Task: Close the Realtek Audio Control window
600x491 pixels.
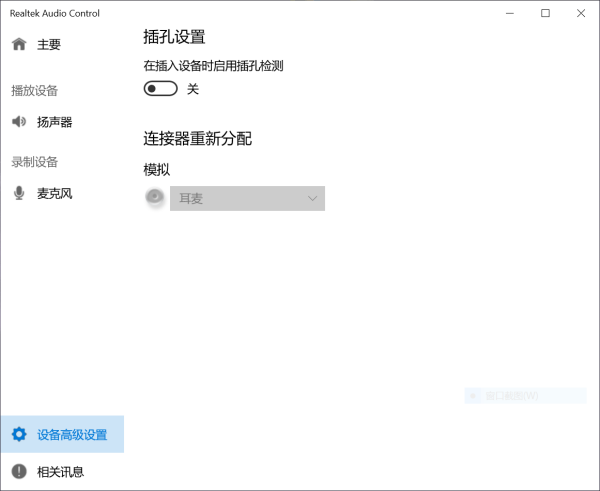Action: click(581, 13)
